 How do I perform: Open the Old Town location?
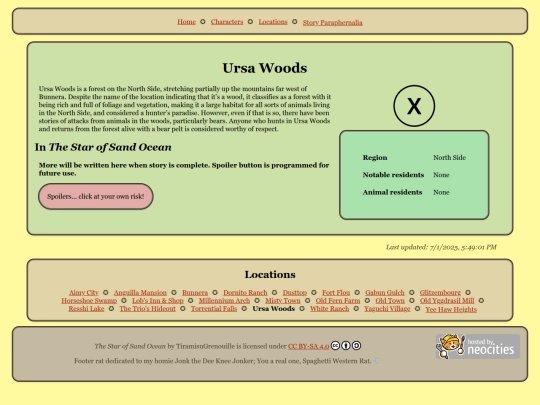coord(390,301)
